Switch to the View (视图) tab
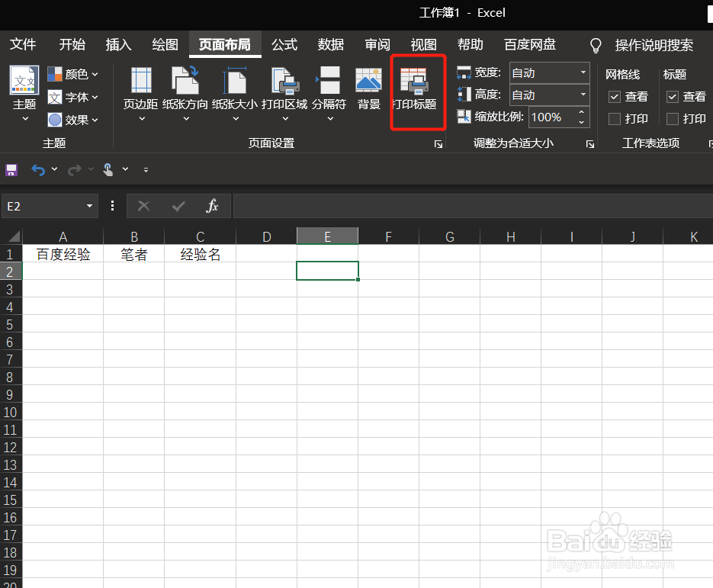This screenshot has height=588, width=713. coord(424,44)
